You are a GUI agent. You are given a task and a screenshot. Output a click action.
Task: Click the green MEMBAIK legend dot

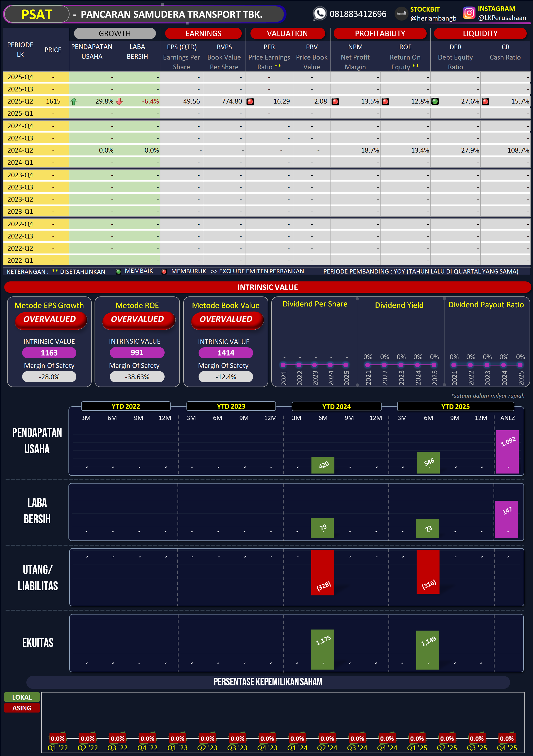pos(119,272)
